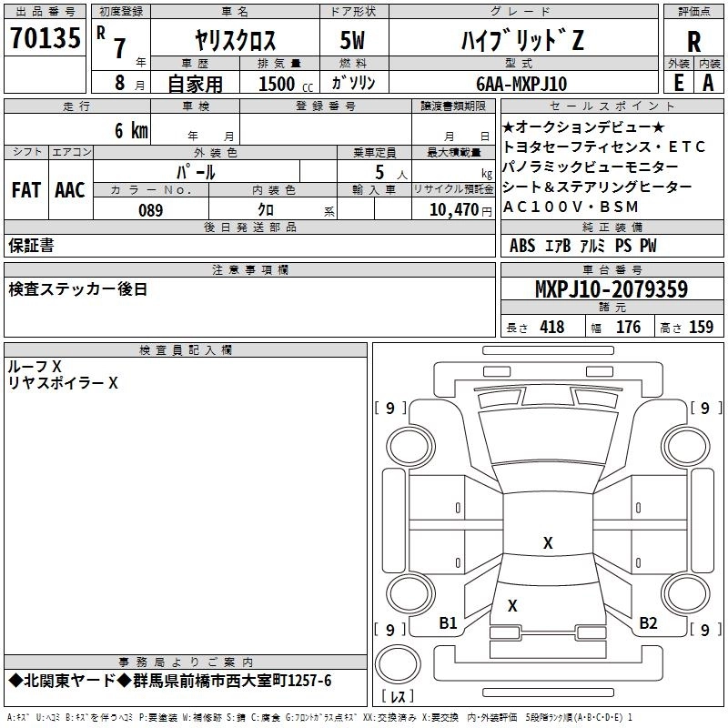
Task: Select model code 6AA-MXPJ10
Action: (x=521, y=84)
